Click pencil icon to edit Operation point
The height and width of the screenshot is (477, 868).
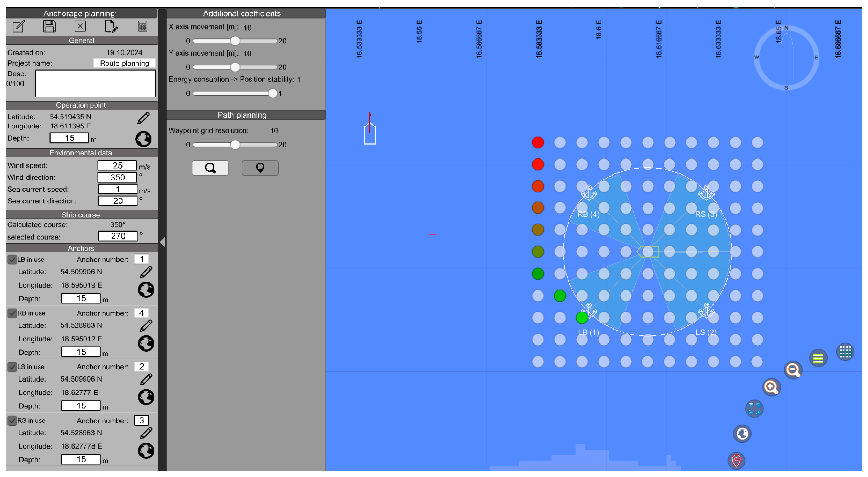[x=144, y=118]
